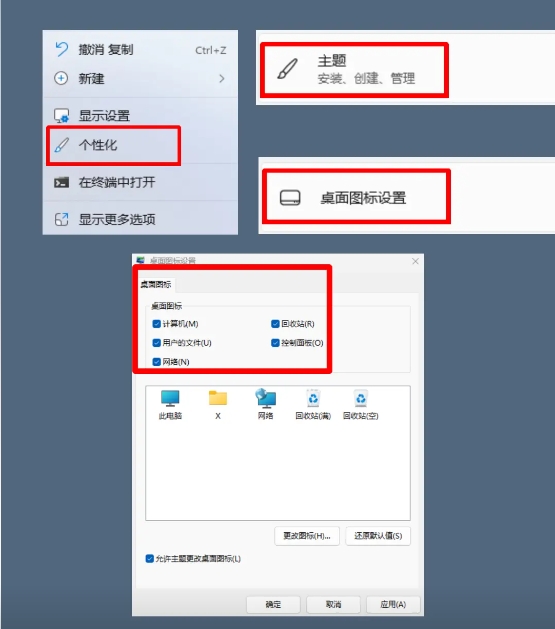Uncheck the 计算机(M) checkbox

tap(156, 324)
